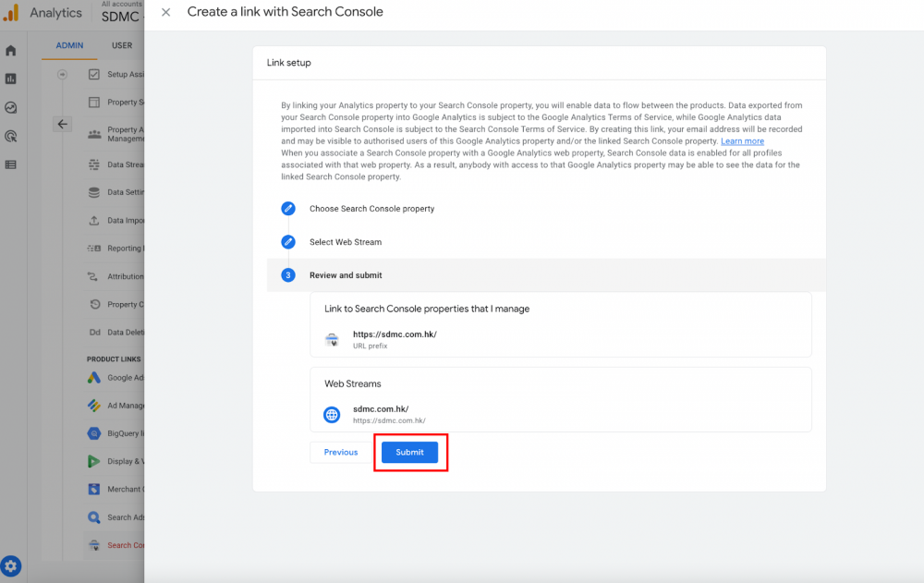This screenshot has width=924, height=583.
Task: Click the Review and submit step label
Action: click(346, 275)
